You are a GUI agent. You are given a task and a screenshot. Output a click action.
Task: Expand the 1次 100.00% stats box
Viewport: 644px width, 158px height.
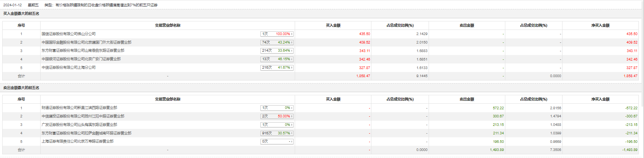click(277, 34)
